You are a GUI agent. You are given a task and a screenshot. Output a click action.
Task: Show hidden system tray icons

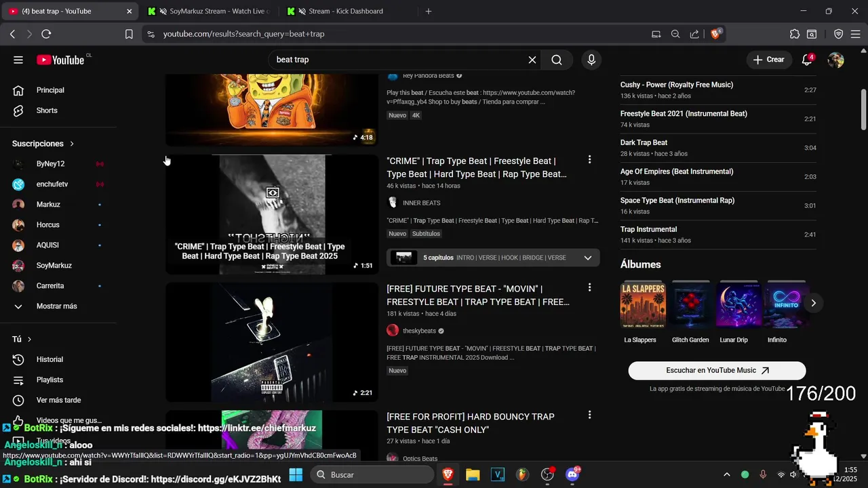pyautogui.click(x=727, y=474)
